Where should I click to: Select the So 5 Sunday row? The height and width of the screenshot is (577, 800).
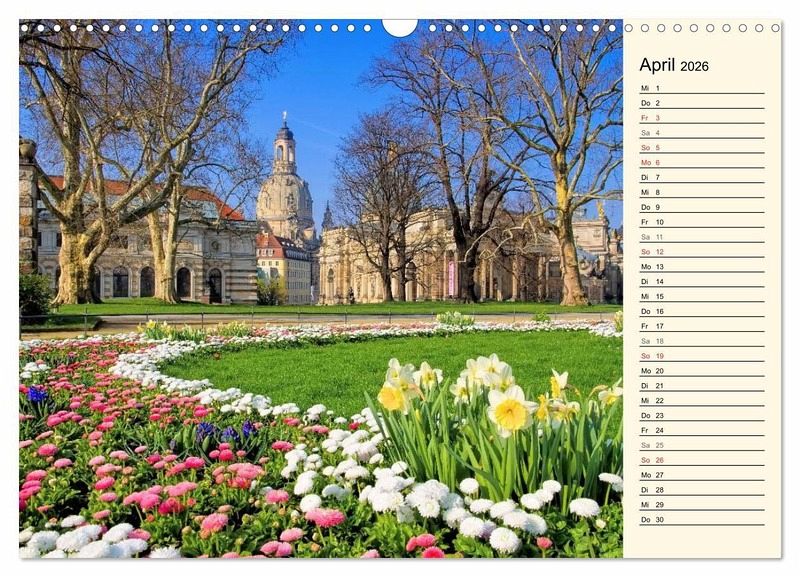tap(702, 147)
